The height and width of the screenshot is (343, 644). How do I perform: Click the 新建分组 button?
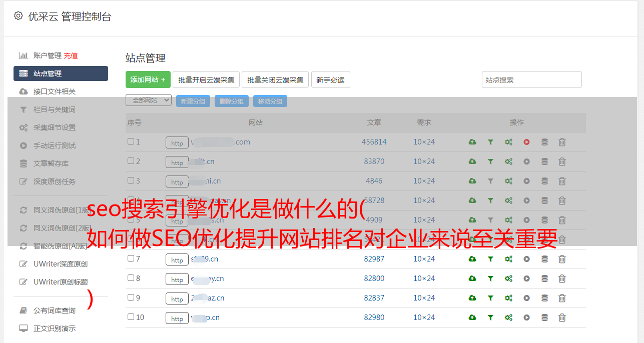click(x=193, y=101)
